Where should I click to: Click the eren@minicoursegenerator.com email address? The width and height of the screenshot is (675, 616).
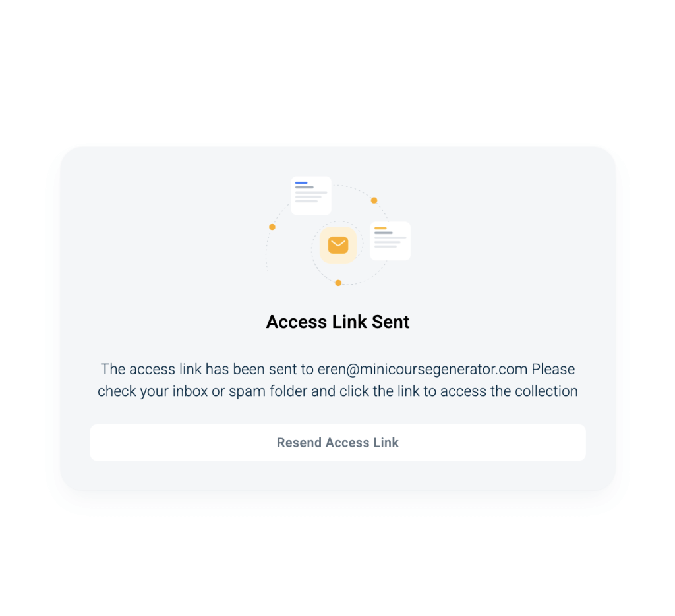coord(423,369)
